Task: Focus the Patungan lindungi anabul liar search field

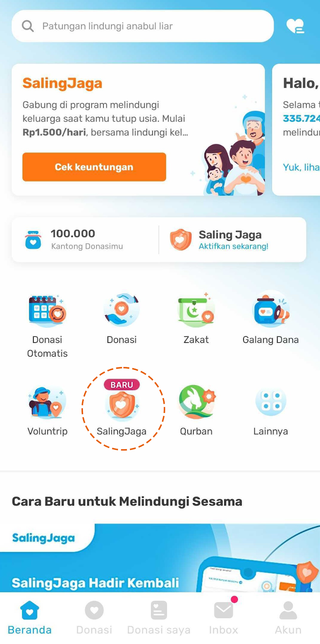Action: (x=143, y=26)
